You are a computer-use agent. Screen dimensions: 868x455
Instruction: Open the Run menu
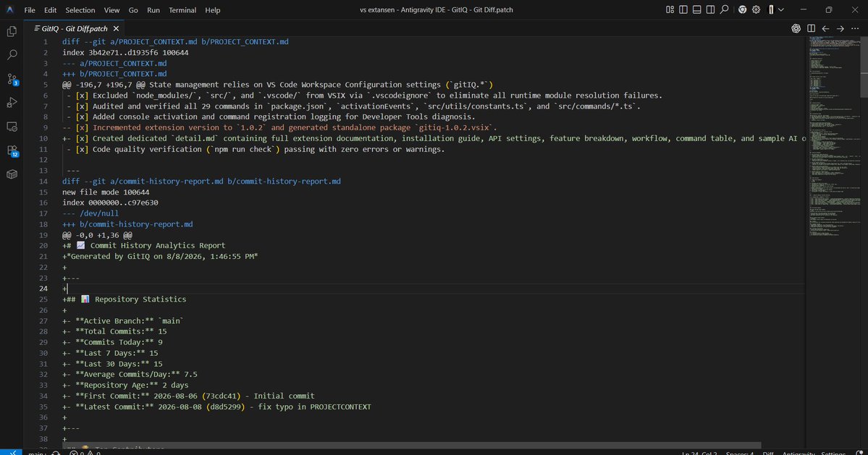153,10
